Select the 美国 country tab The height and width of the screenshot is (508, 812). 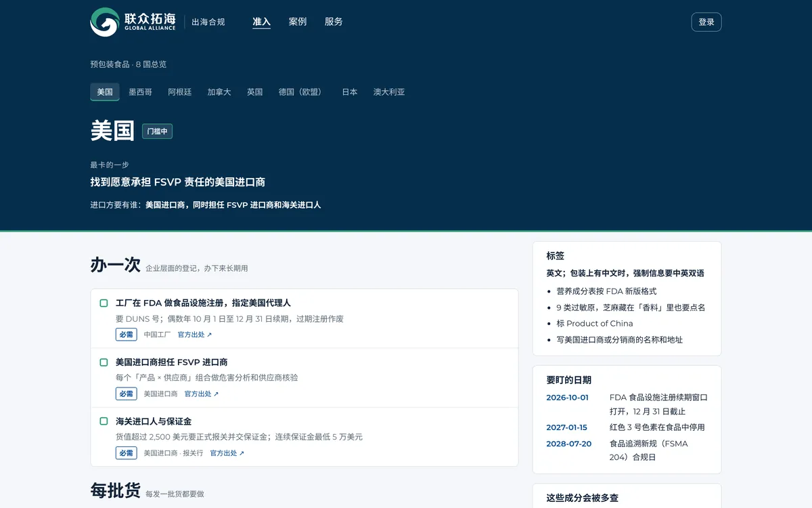coord(105,92)
